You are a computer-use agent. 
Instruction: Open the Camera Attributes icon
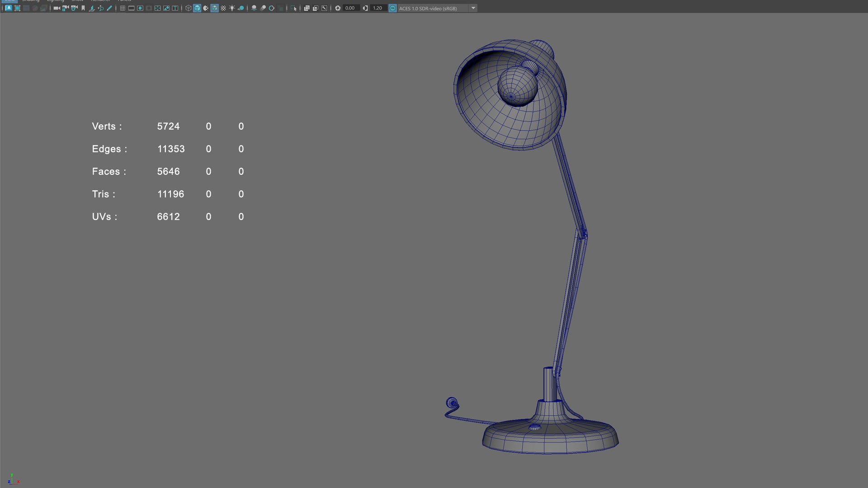(x=74, y=8)
